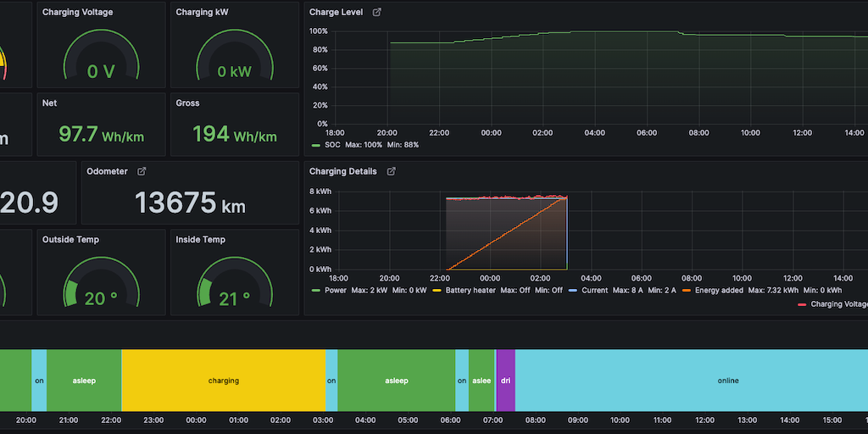Toggle the SOC series in the legend

coord(331,145)
